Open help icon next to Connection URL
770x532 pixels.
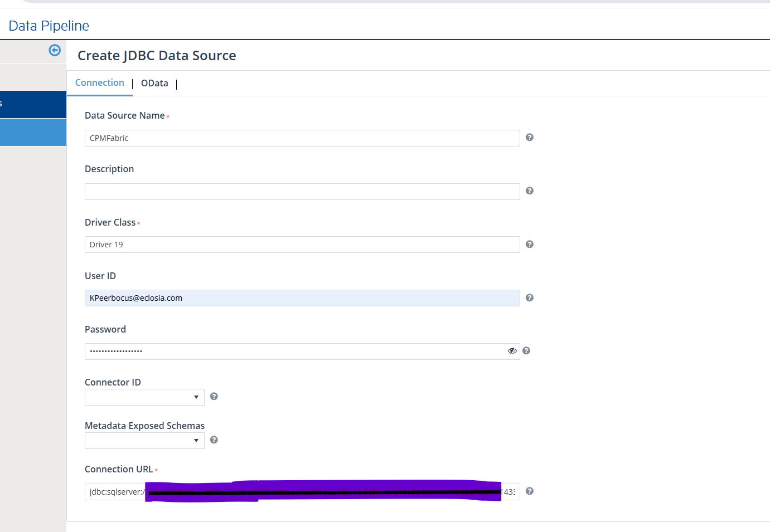click(530, 491)
